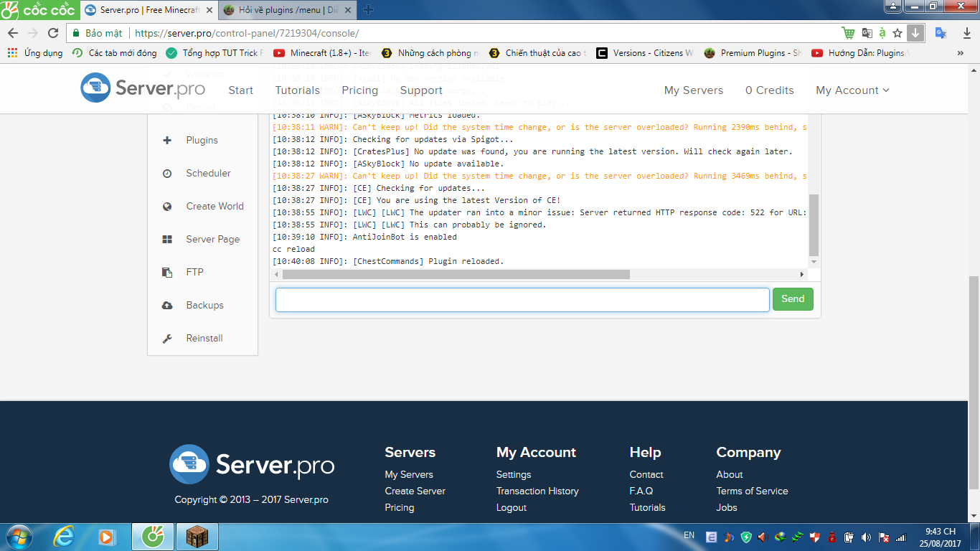Screen dimensions: 980x551
Task: Reload the page with the refresh icon
Action: (x=53, y=33)
